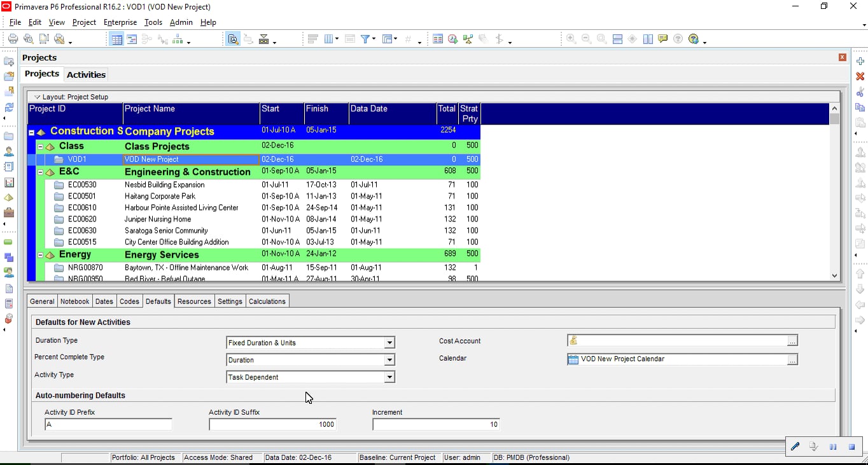
Task: Click the Bars toolbar icon
Action: [x=312, y=39]
